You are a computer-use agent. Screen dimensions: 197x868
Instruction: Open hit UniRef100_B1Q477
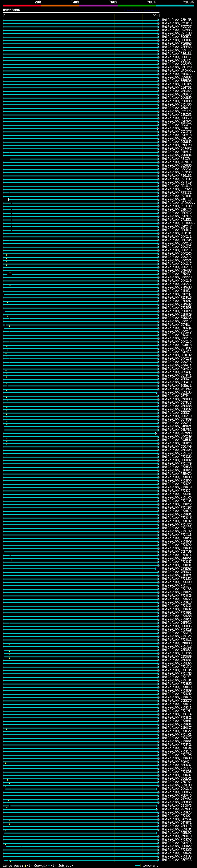pos(176,74)
